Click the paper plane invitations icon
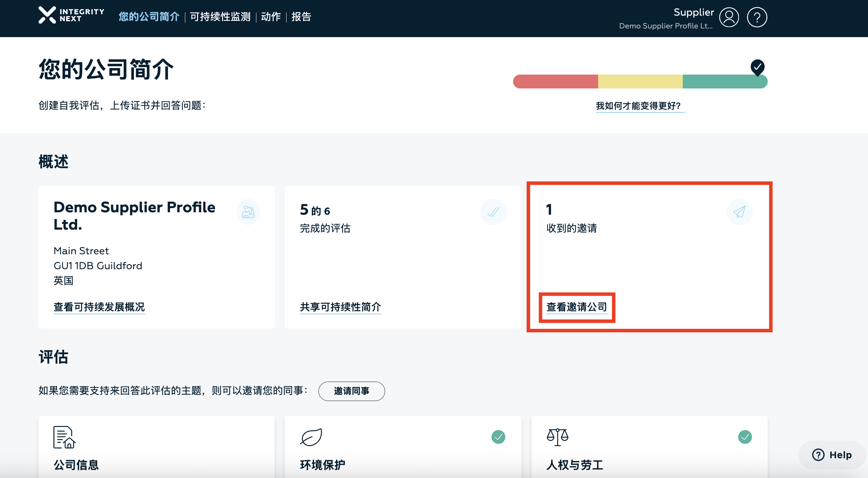Screen dimensions: 868x478 [739, 212]
